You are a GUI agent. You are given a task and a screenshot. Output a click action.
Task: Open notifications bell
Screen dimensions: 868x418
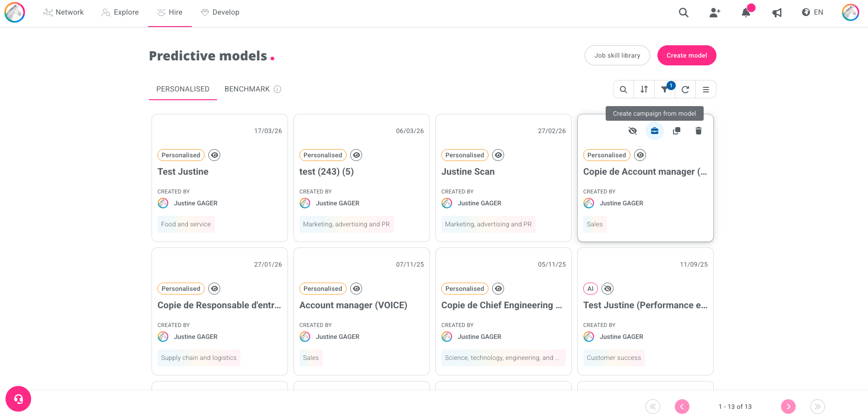746,12
